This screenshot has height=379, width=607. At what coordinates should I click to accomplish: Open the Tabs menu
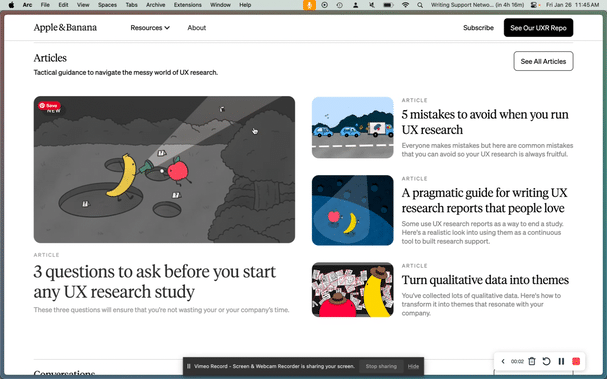click(x=131, y=5)
